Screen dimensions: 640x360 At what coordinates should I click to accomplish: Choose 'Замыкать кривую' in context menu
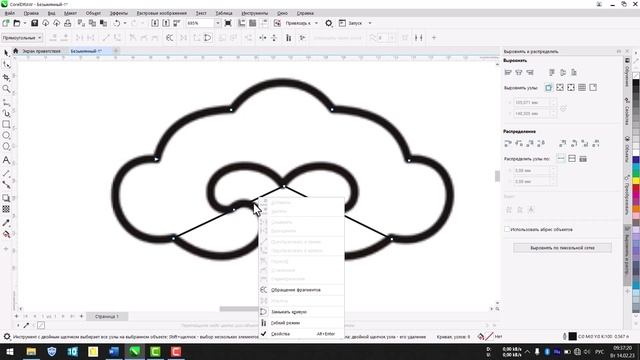[301, 312]
